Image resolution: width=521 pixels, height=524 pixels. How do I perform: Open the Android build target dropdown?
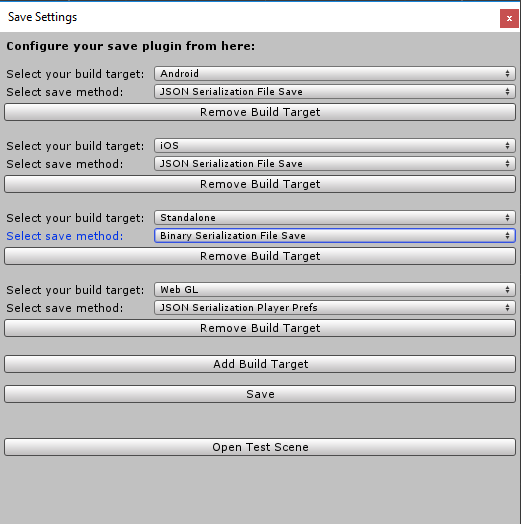click(335, 74)
